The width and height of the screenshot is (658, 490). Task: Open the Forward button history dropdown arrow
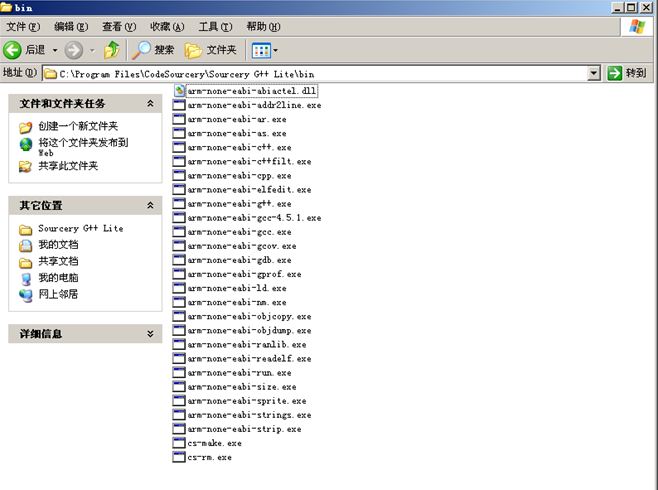click(x=92, y=51)
